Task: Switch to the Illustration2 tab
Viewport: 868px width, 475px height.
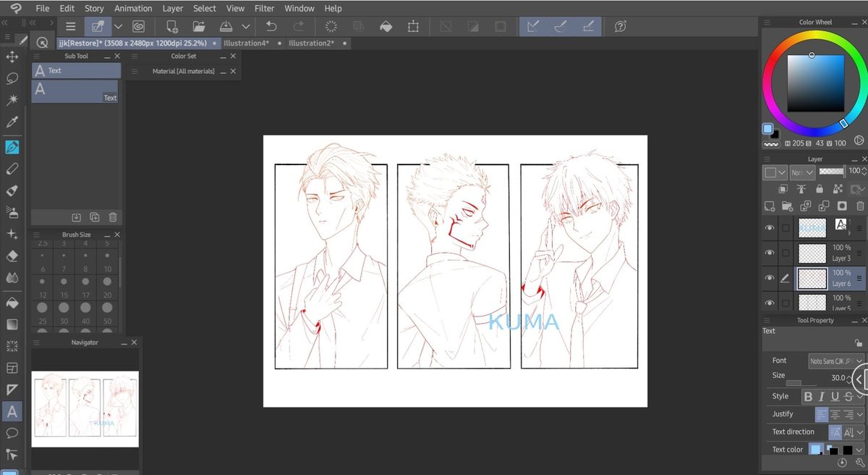Action: [312, 43]
